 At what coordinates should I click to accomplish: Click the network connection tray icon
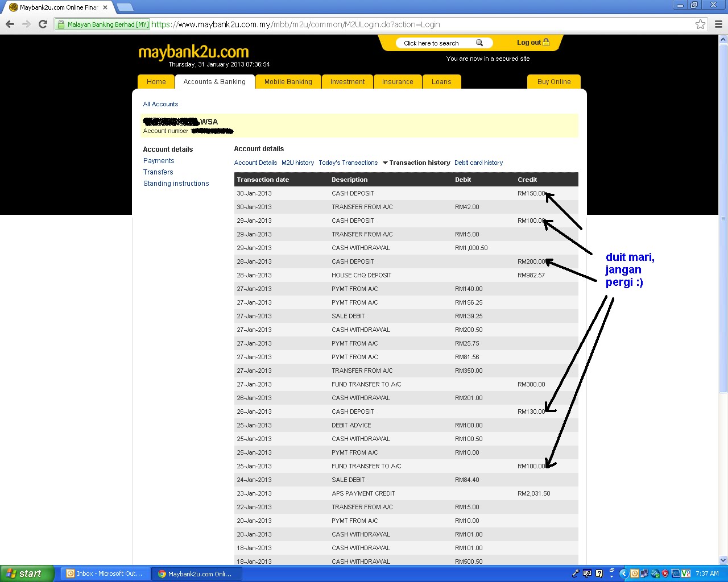coord(644,573)
